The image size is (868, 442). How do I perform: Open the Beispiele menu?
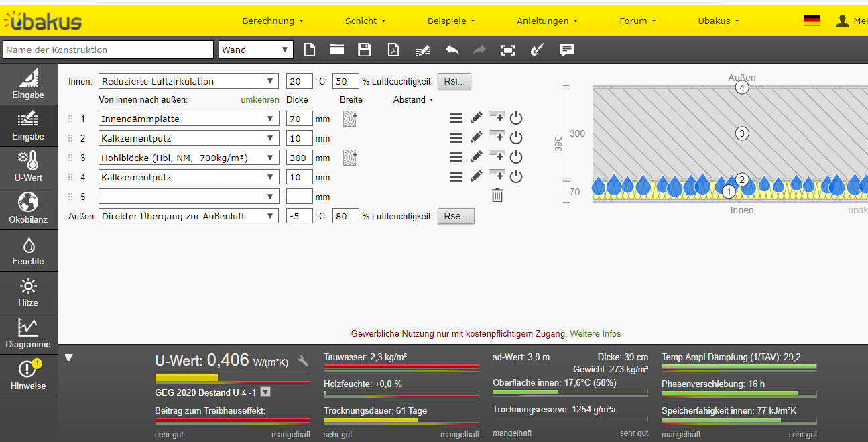(x=451, y=21)
